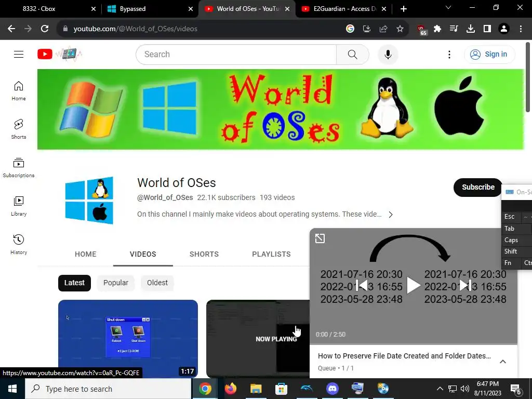Click the World of OSes channel avatar

(89, 200)
